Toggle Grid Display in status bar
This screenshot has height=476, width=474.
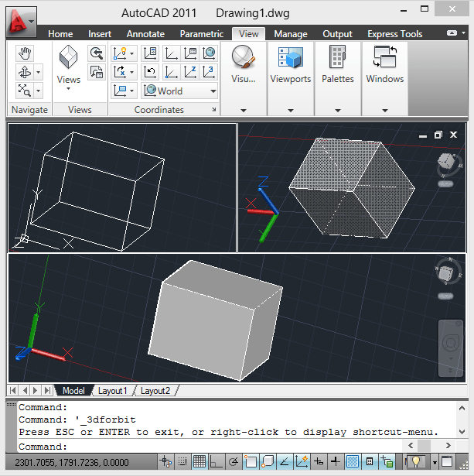click(199, 462)
